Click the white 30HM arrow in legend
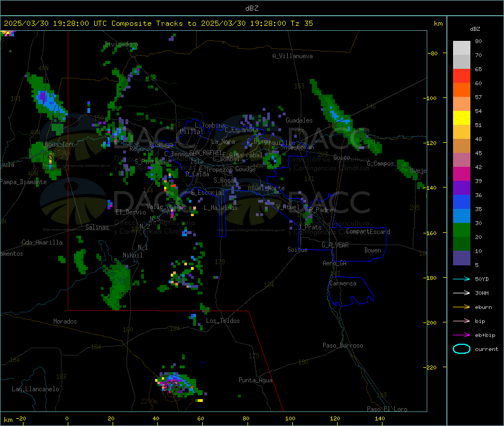 (461, 293)
